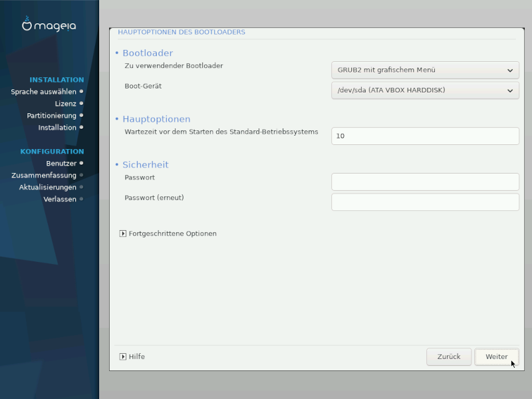Image resolution: width=532 pixels, height=399 pixels.
Task: Click the Sicherheit section heading
Action: (x=145, y=164)
